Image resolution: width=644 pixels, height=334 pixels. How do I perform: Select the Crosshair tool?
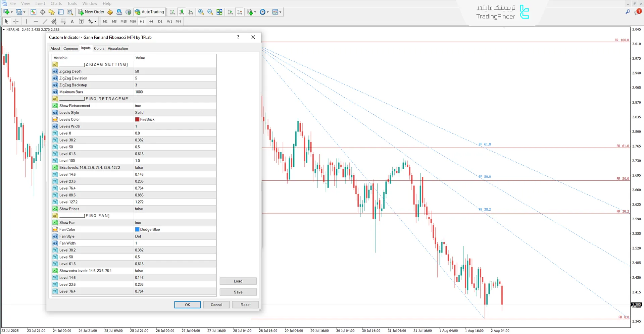pyautogui.click(x=16, y=21)
